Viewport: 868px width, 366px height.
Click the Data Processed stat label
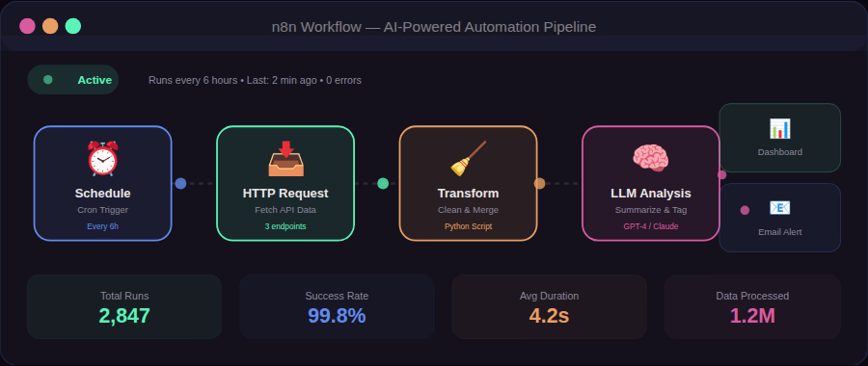tap(752, 296)
